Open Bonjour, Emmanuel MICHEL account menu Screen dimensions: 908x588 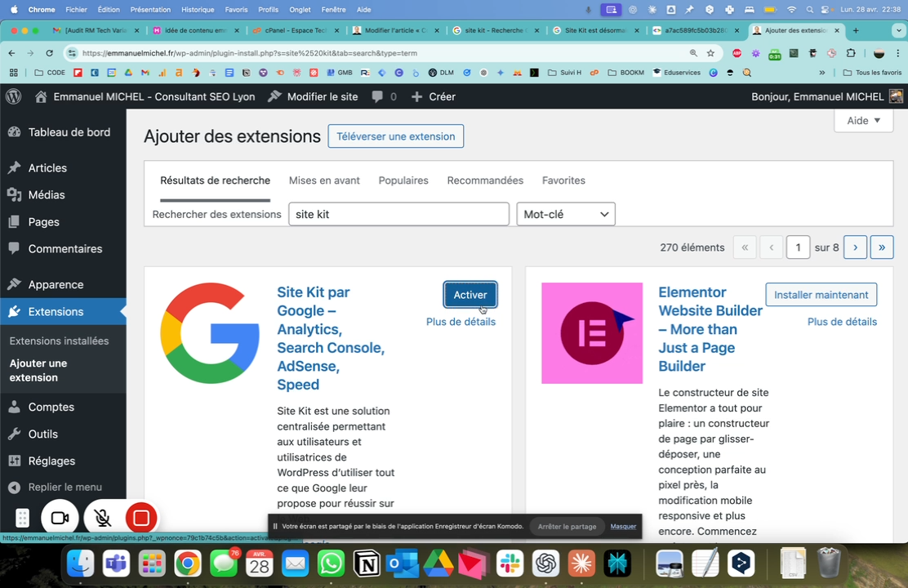coord(826,96)
